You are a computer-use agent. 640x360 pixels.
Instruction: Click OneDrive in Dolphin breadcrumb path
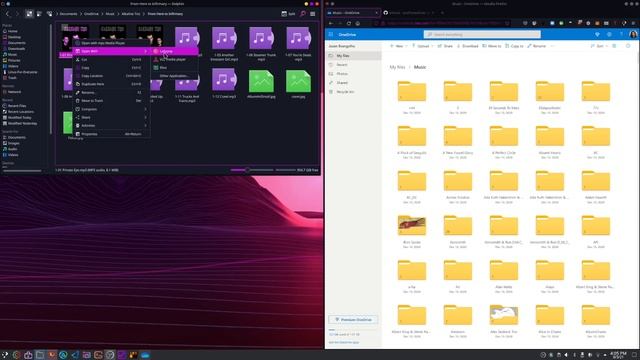click(91, 14)
